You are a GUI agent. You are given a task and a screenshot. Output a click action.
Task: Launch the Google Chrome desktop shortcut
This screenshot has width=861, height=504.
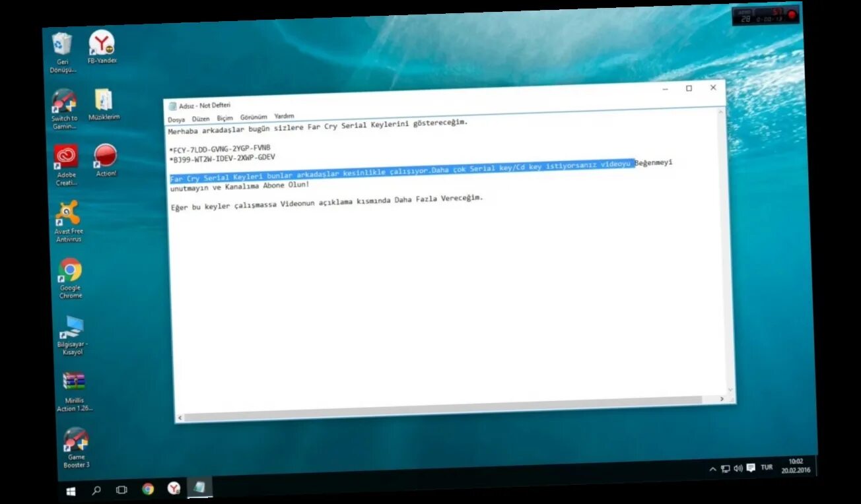coord(70,278)
